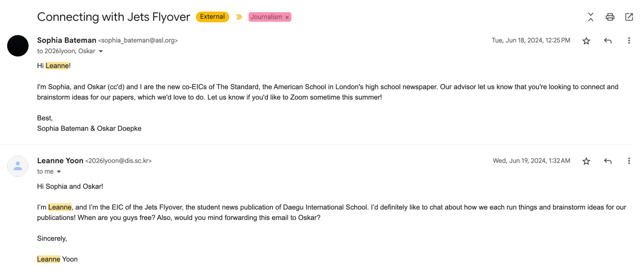Toggle the importance marker beside External
The image size is (644, 280).
(x=239, y=17)
